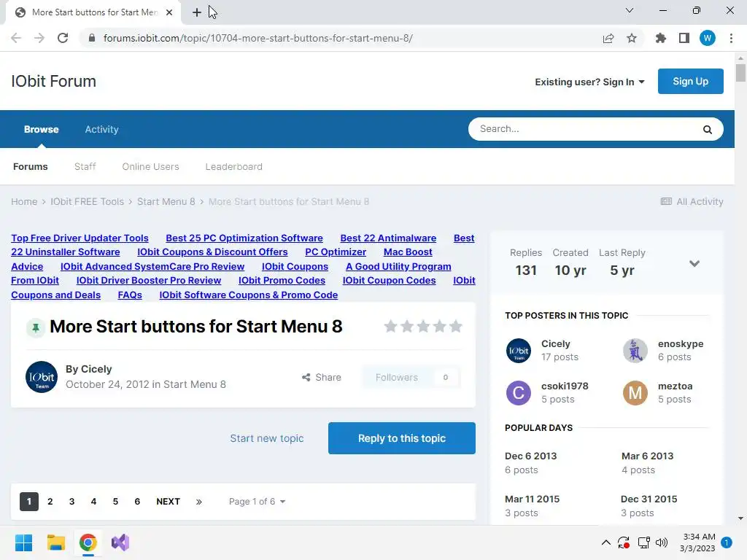Open the Chrome tab search chevron
The height and width of the screenshot is (560, 747).
coord(630,10)
